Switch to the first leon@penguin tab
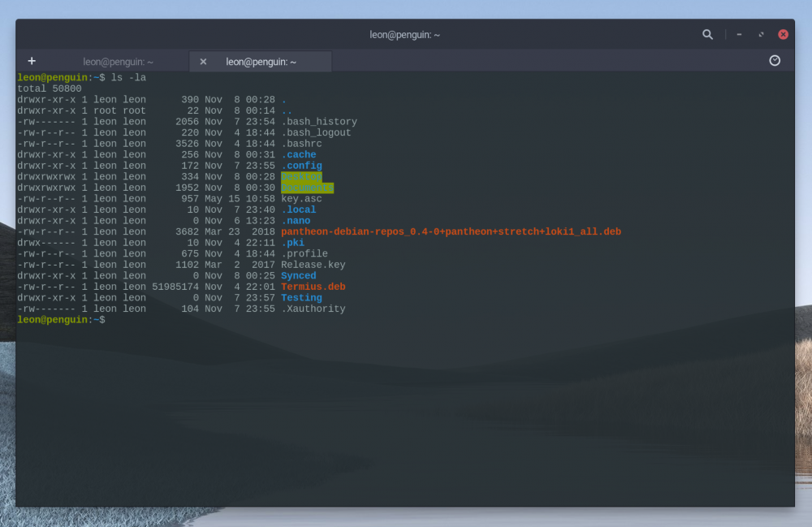 (x=118, y=62)
